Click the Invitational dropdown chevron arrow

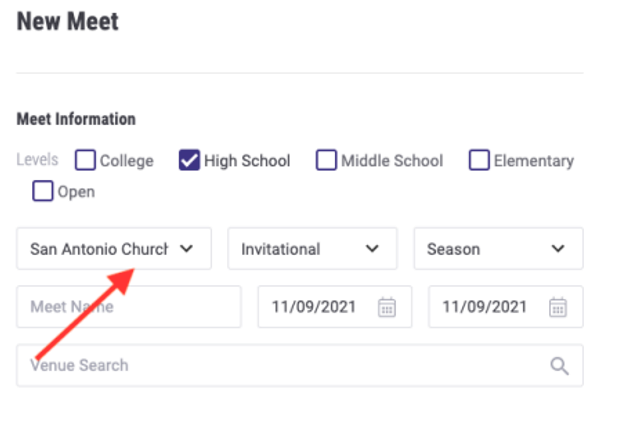[x=372, y=249]
